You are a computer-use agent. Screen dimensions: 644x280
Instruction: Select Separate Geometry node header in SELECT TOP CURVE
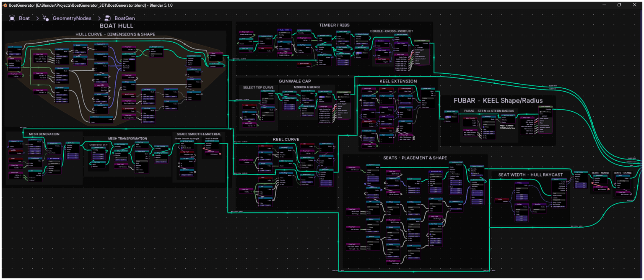coord(268,91)
